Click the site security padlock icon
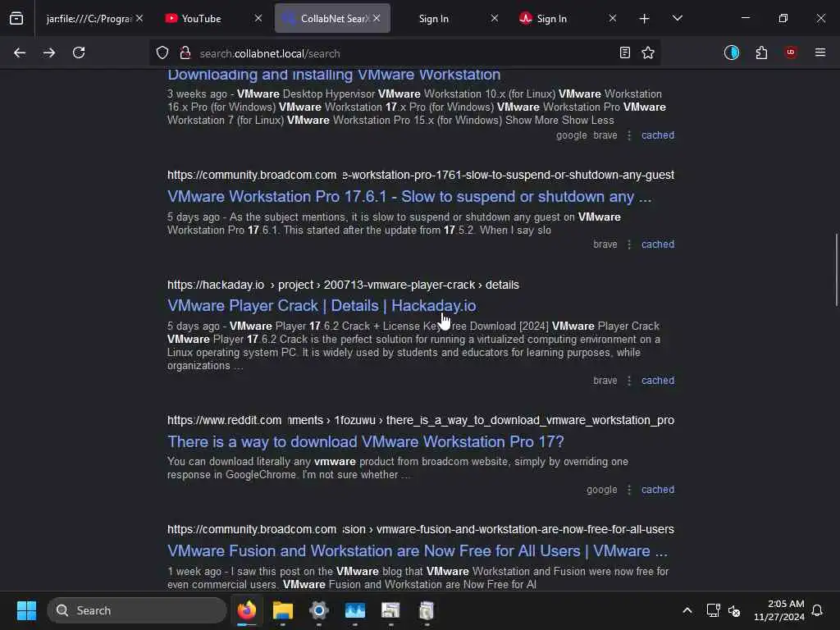Image resolution: width=840 pixels, height=630 pixels. click(185, 52)
